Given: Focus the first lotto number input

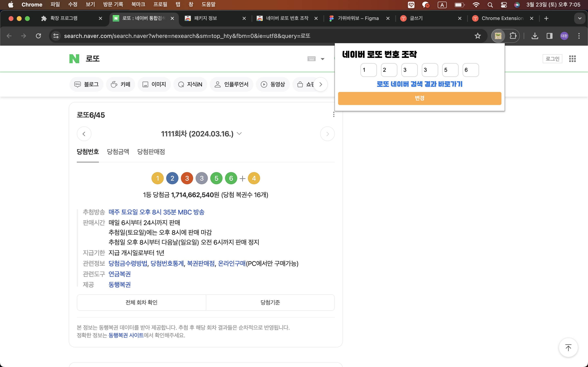Looking at the screenshot, I should (x=368, y=70).
